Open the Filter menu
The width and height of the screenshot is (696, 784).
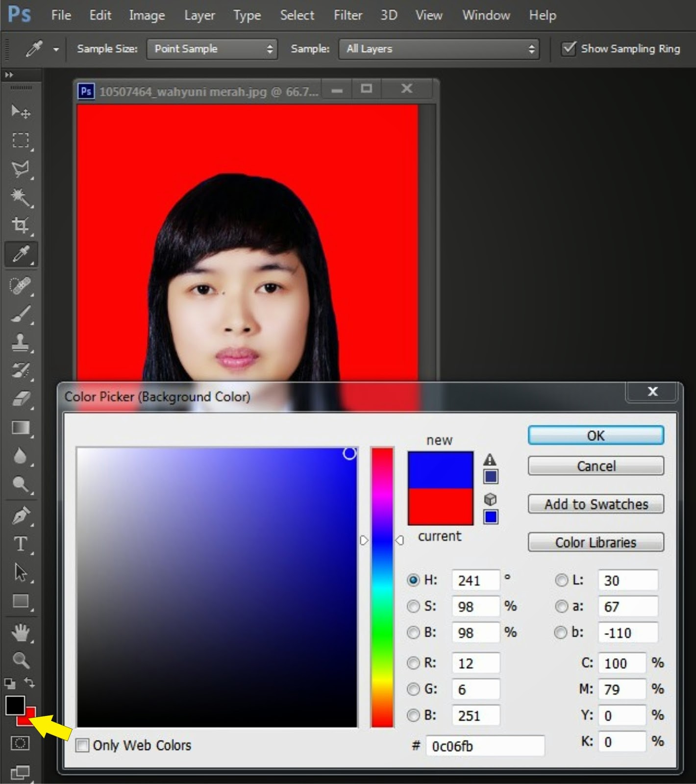(x=348, y=16)
